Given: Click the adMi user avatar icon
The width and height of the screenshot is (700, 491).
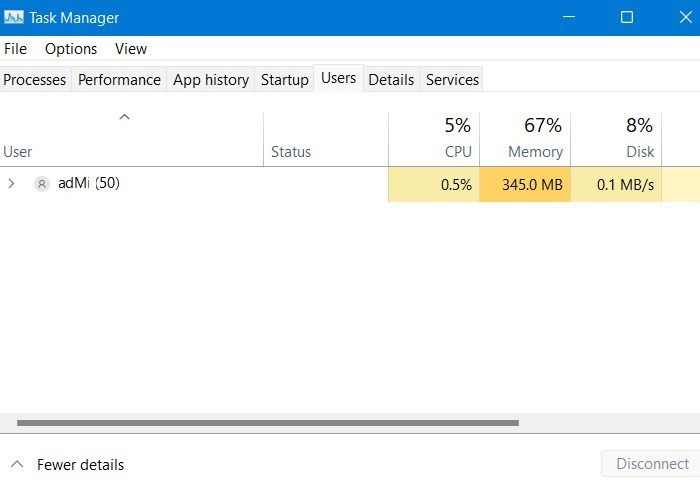Looking at the screenshot, I should [x=41, y=184].
